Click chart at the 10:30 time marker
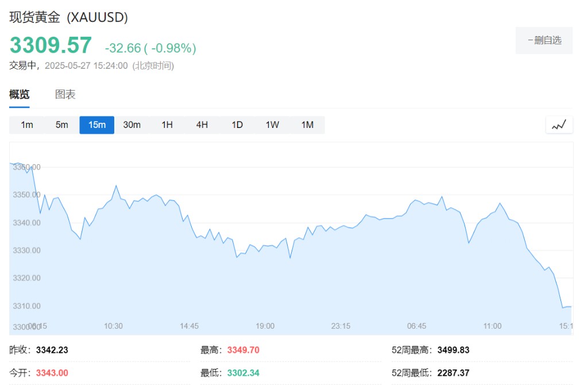Image resolution: width=588 pixels, height=385 pixels. (x=113, y=326)
